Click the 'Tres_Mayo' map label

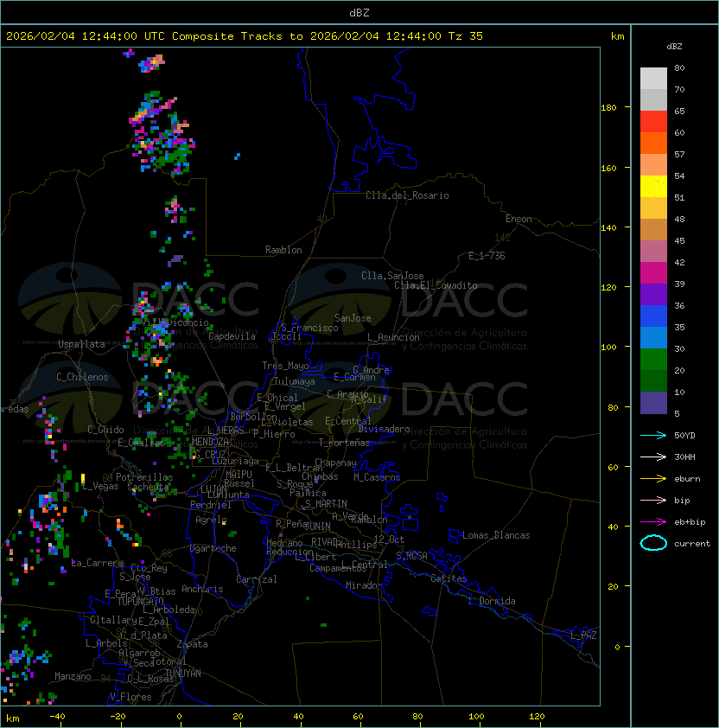(x=285, y=366)
